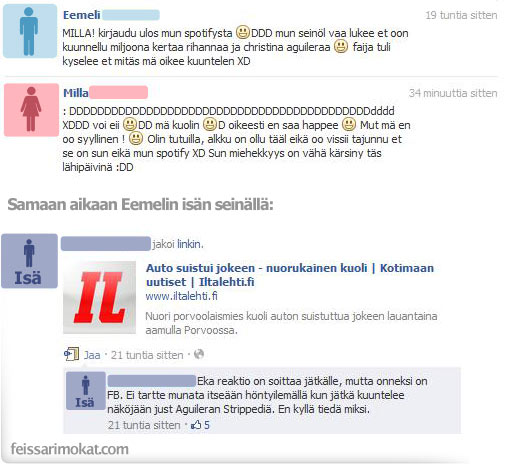506x465 pixels.
Task: Click the share icon next to Jaa
Action: [71, 354]
